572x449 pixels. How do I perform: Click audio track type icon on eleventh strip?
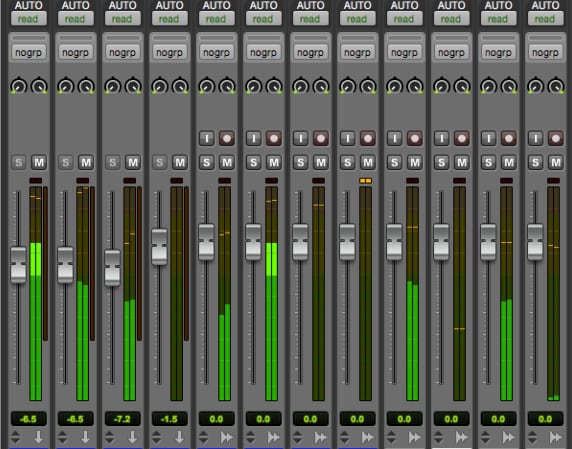[509, 437]
